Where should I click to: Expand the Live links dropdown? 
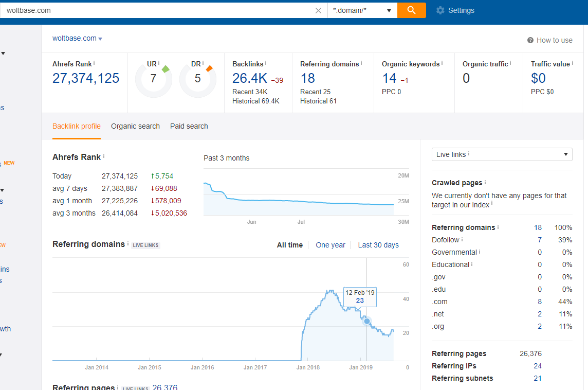click(x=502, y=154)
